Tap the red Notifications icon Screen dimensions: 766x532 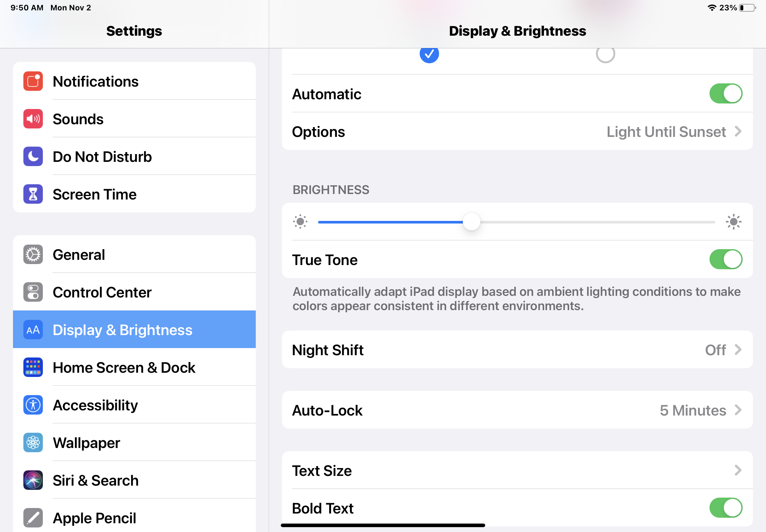[33, 81]
